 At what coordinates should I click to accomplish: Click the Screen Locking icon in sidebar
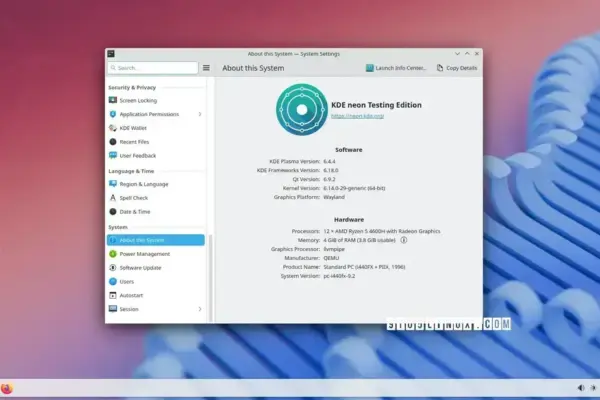[x=112, y=100]
